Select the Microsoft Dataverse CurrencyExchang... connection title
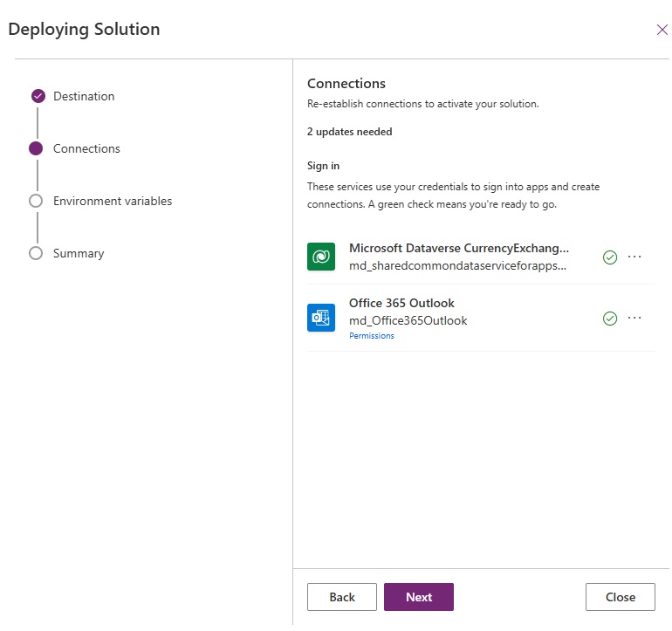The height and width of the screenshot is (631, 672). [459, 248]
